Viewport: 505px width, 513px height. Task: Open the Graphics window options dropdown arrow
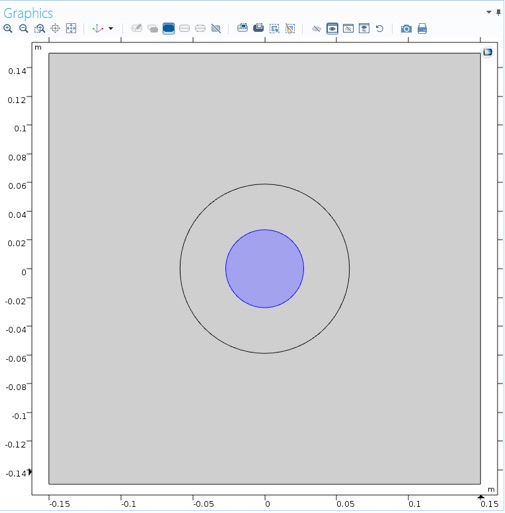[489, 12]
